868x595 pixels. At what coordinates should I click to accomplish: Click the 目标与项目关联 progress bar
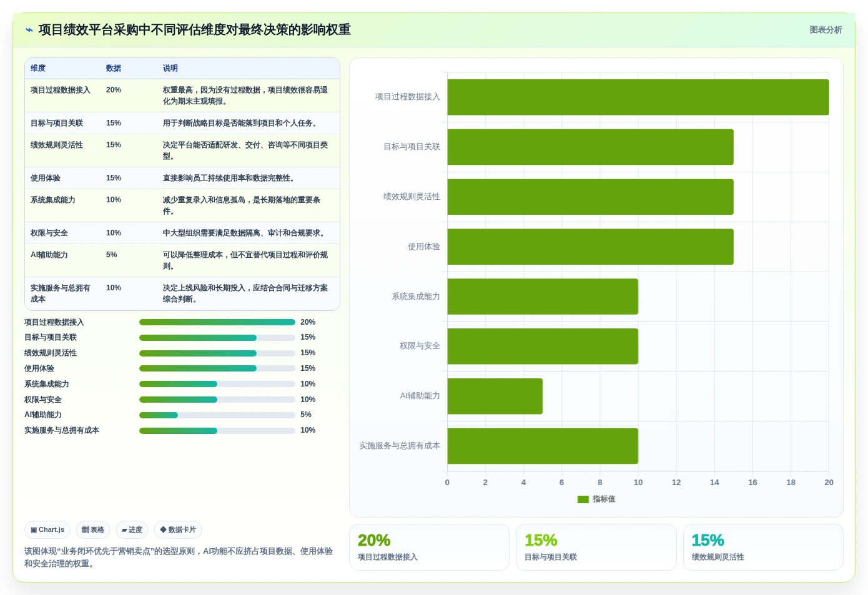(x=217, y=338)
